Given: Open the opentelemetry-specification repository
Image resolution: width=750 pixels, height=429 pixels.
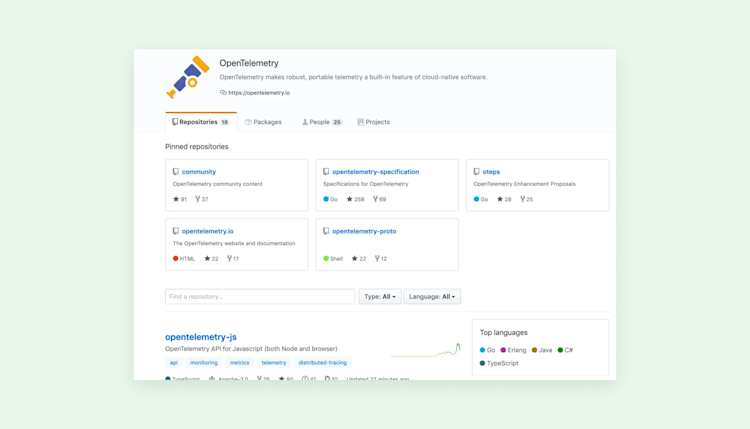Looking at the screenshot, I should [375, 172].
